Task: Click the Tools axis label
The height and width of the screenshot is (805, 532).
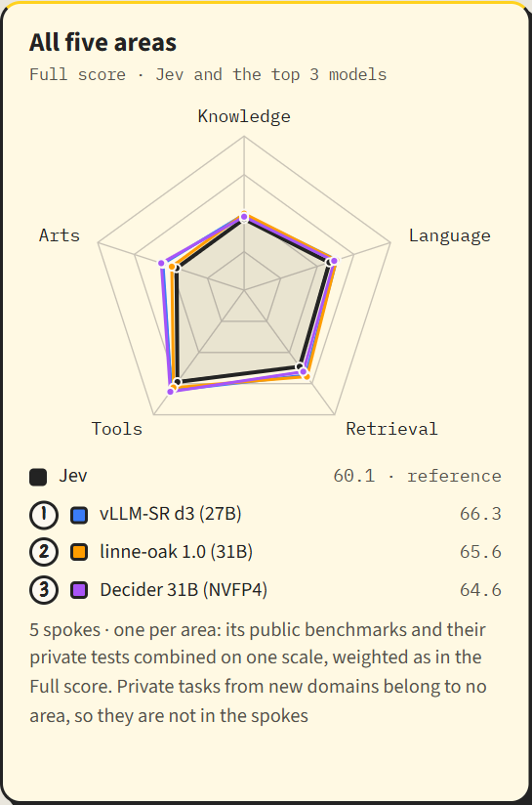Action: (x=117, y=429)
